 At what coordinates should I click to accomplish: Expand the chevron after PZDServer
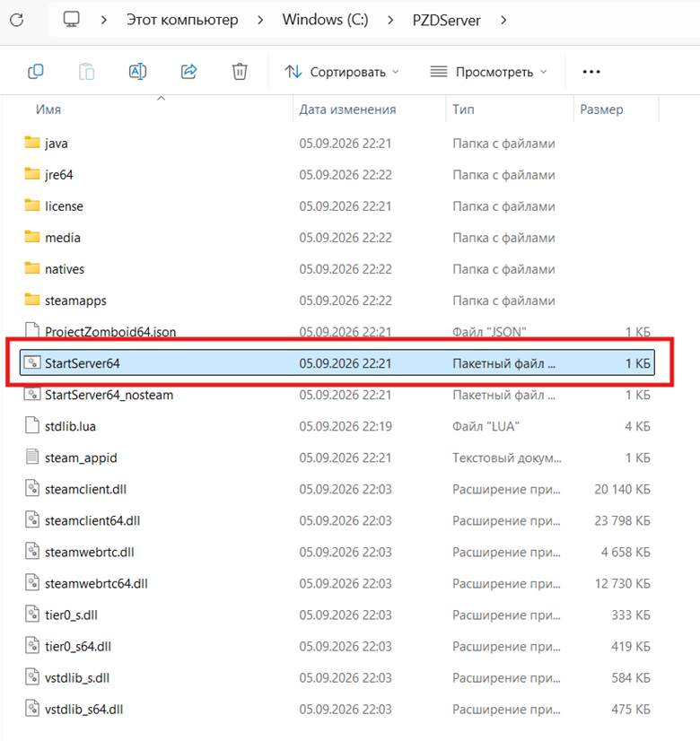[503, 20]
